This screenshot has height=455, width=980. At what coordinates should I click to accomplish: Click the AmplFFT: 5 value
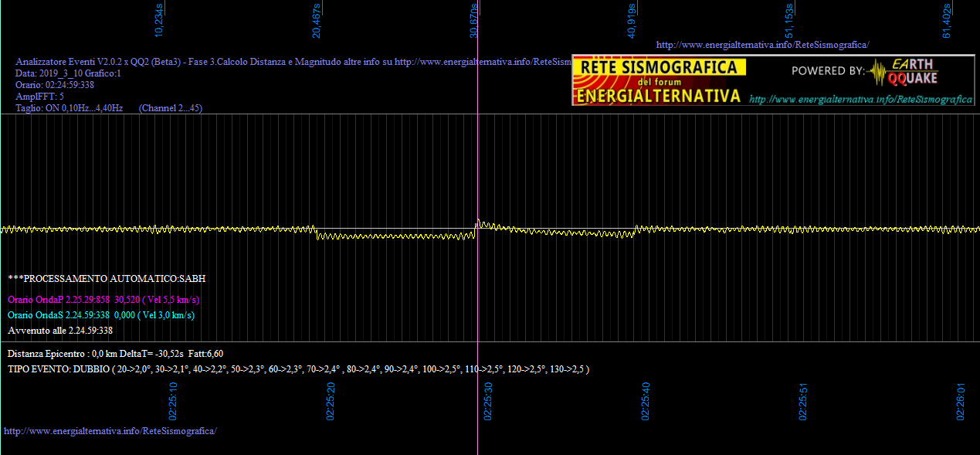(x=39, y=97)
